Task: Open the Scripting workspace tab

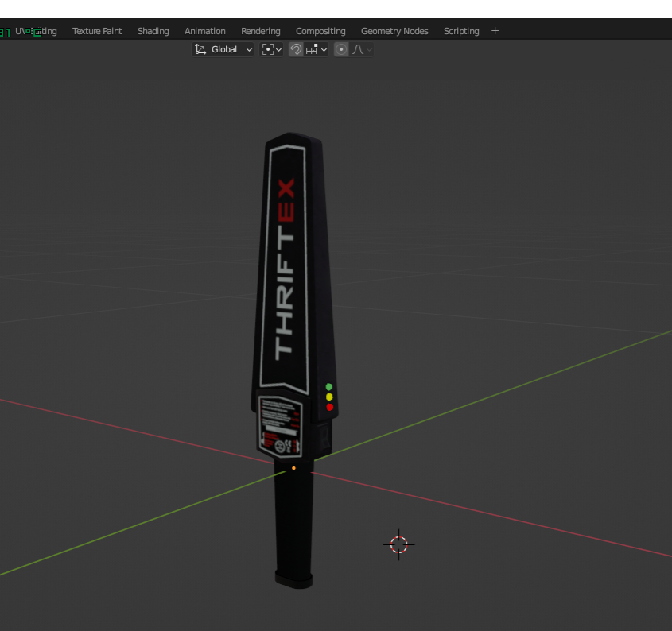Action: pos(461,31)
